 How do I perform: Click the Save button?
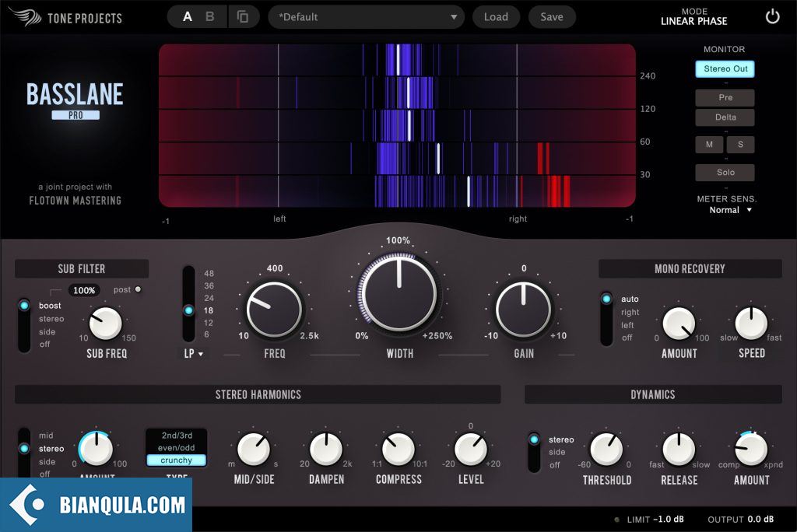tap(552, 17)
